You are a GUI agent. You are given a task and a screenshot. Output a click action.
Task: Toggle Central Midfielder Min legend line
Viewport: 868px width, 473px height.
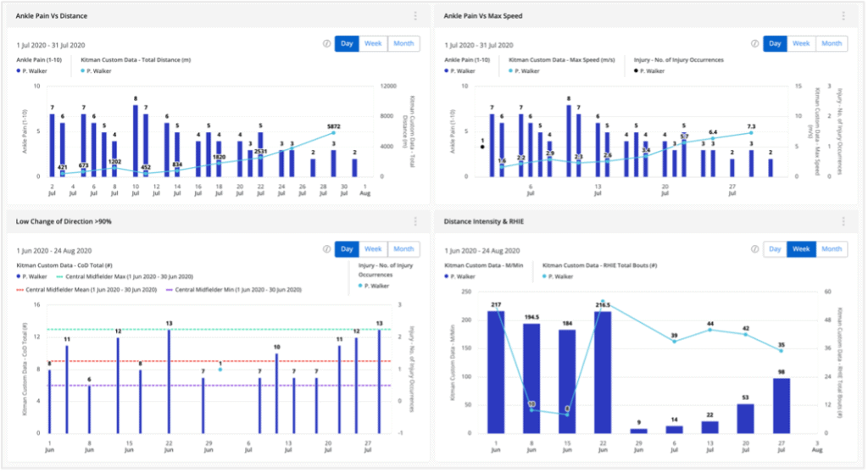234,290
